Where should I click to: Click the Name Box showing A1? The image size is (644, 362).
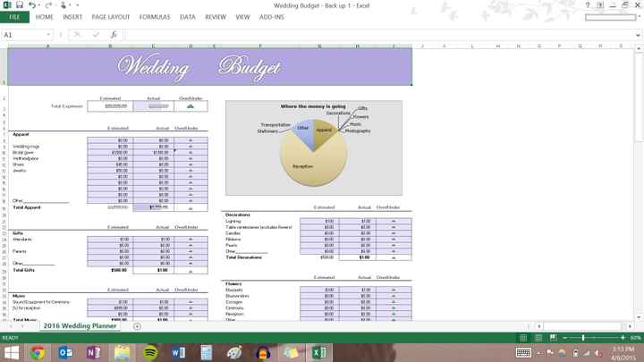[x=23, y=35]
